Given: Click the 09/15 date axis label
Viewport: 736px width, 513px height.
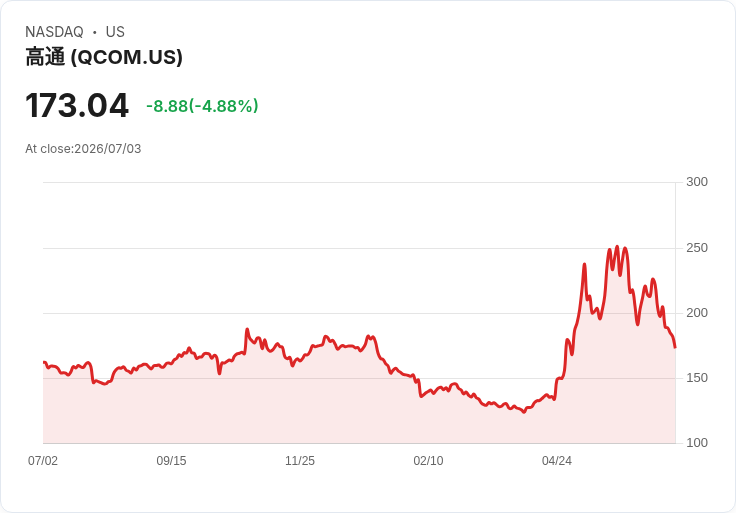Looking at the screenshot, I should (171, 460).
